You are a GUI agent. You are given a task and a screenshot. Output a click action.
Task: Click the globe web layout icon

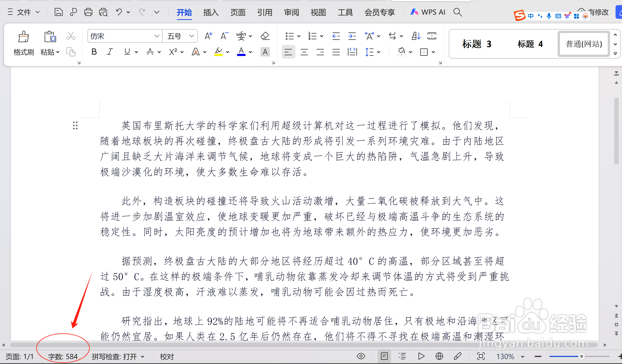click(x=439, y=356)
